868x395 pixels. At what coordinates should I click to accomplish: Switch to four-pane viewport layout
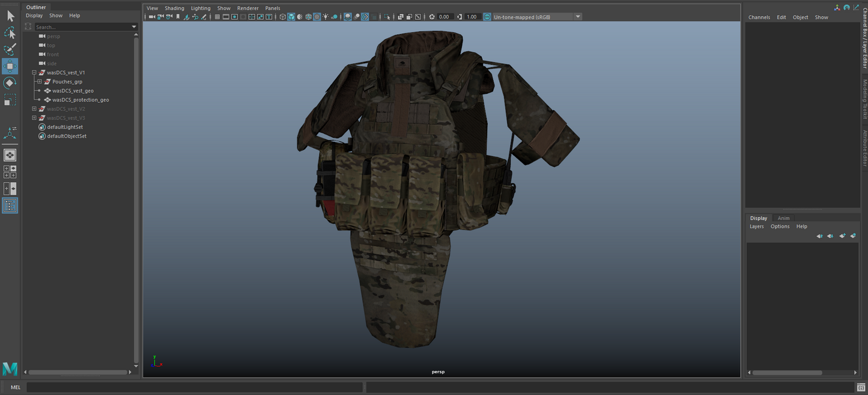tap(10, 172)
